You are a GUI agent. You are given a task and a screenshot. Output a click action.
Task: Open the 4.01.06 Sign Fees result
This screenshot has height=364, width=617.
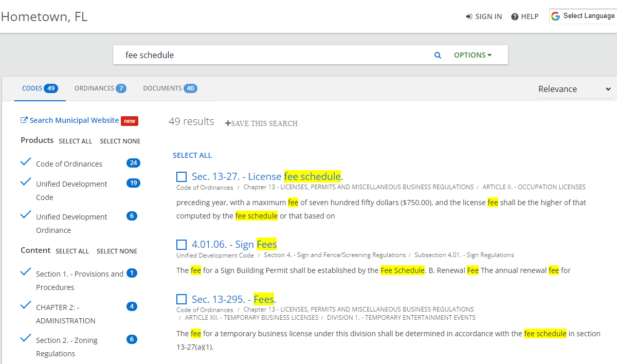click(234, 244)
